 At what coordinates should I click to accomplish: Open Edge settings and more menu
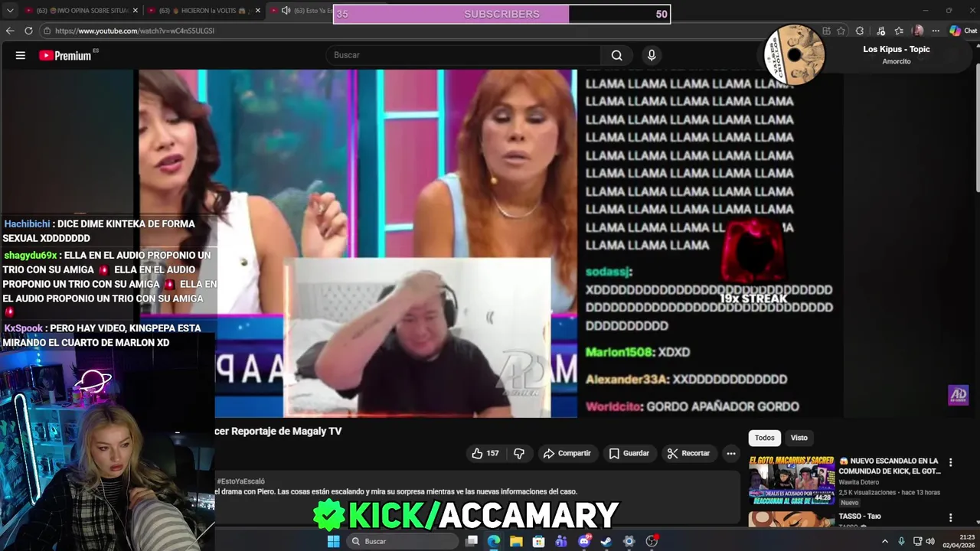(x=936, y=31)
